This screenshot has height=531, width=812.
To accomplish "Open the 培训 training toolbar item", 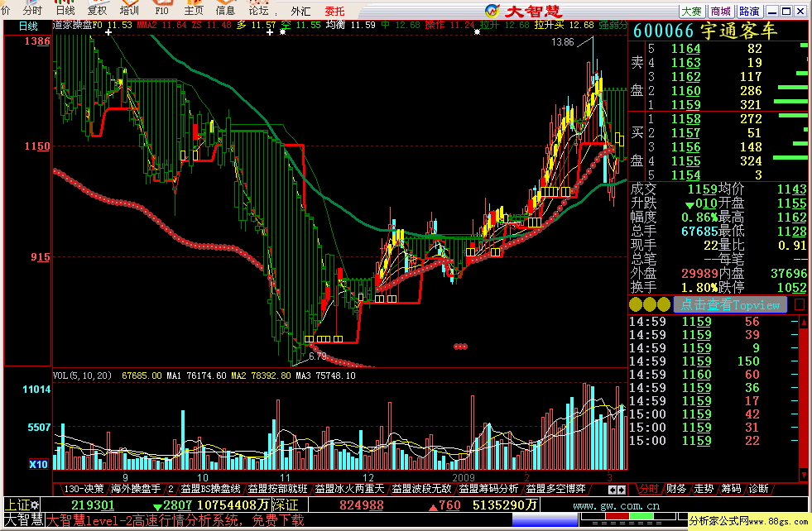I will pos(129,10).
